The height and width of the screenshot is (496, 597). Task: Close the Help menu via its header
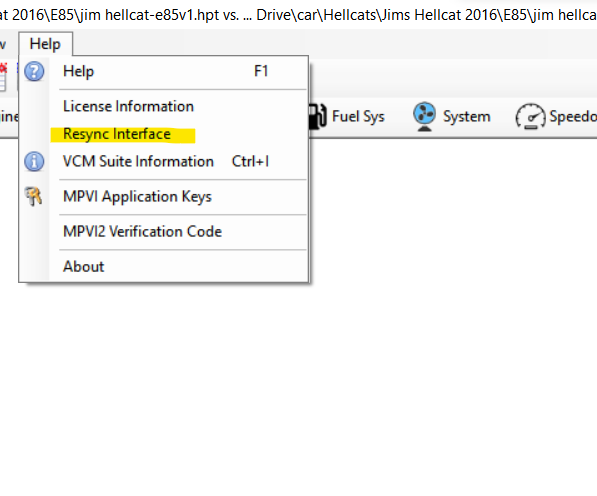click(x=45, y=44)
